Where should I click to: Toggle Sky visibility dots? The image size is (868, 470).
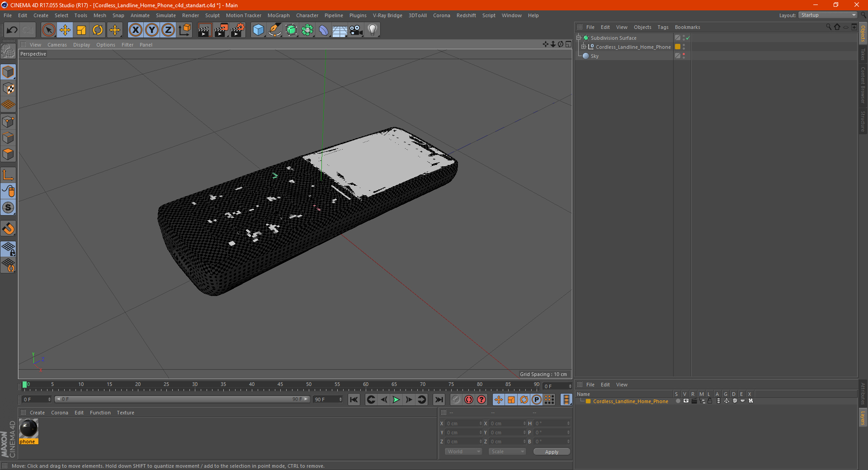click(684, 56)
